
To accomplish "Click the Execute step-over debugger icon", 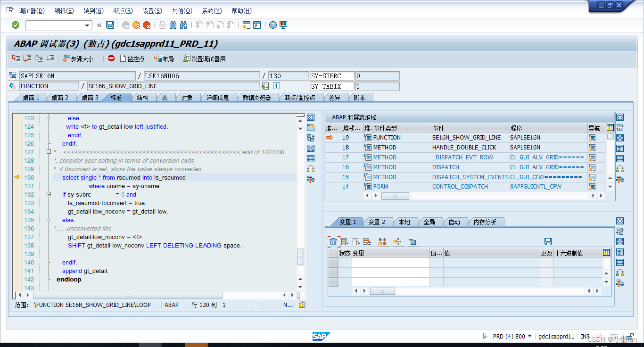I will (x=27, y=58).
